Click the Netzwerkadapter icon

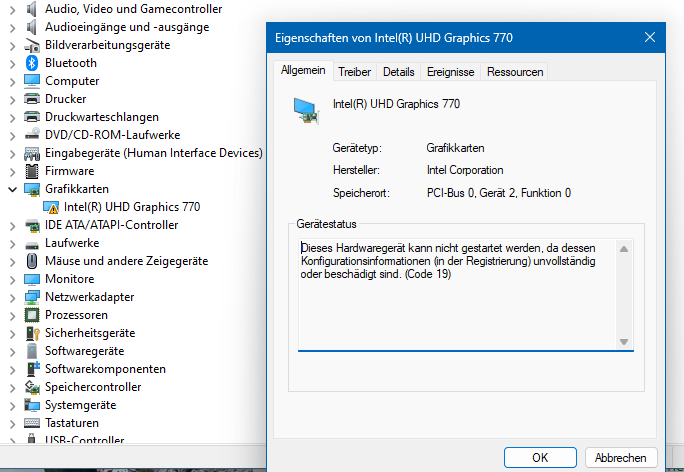pos(32,297)
